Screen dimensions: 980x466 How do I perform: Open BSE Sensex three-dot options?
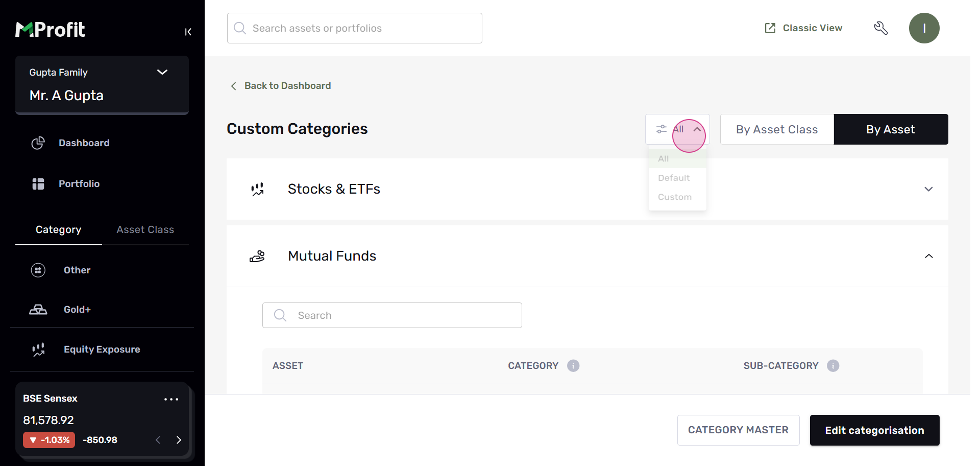pos(171,399)
